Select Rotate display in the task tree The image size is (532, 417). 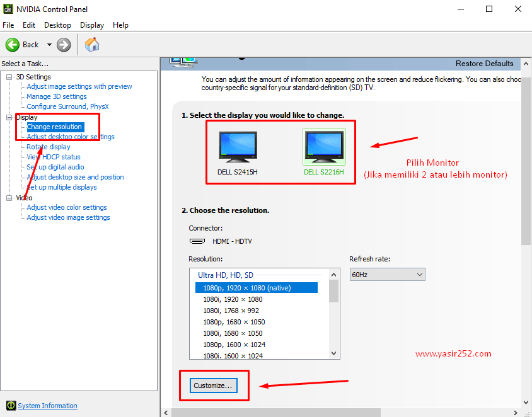(47, 146)
